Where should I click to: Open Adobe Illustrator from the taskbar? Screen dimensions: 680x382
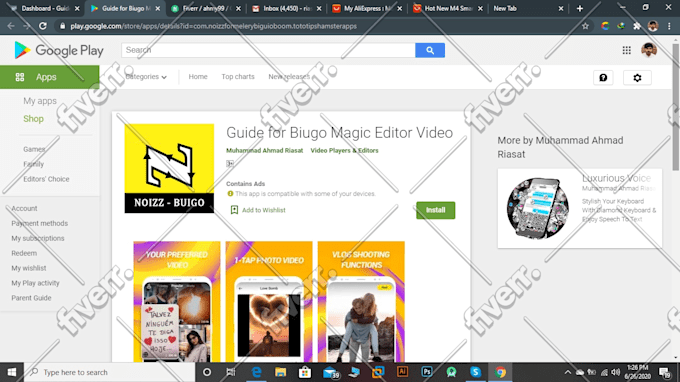402,372
